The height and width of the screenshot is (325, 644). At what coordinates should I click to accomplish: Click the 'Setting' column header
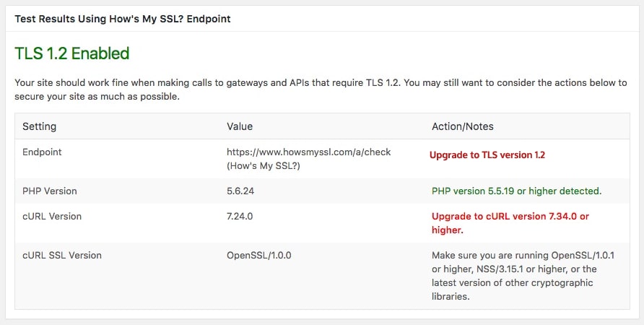[40, 126]
